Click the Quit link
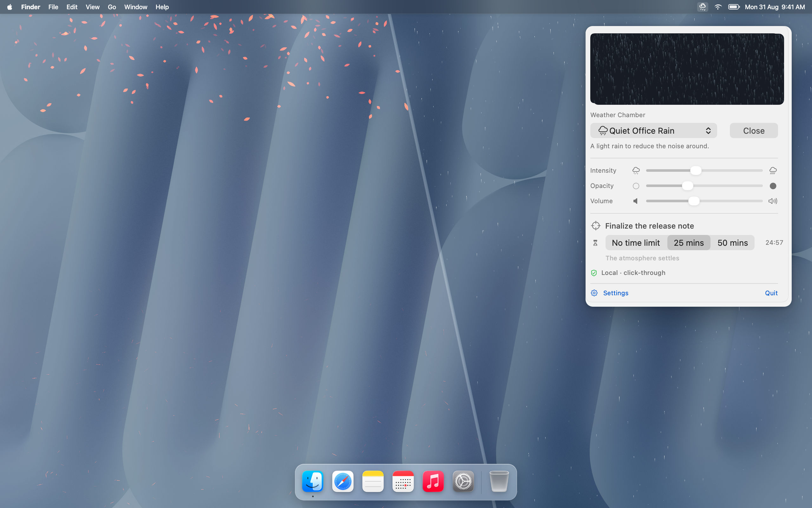The image size is (812, 508). click(x=771, y=293)
